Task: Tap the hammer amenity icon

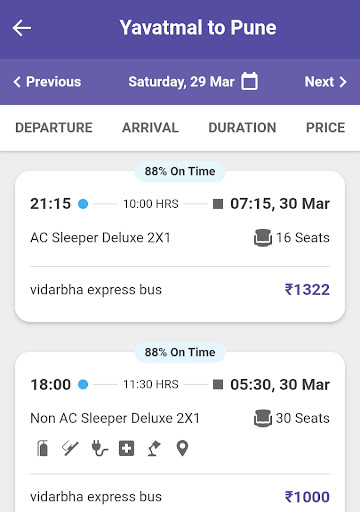Action: (x=70, y=448)
